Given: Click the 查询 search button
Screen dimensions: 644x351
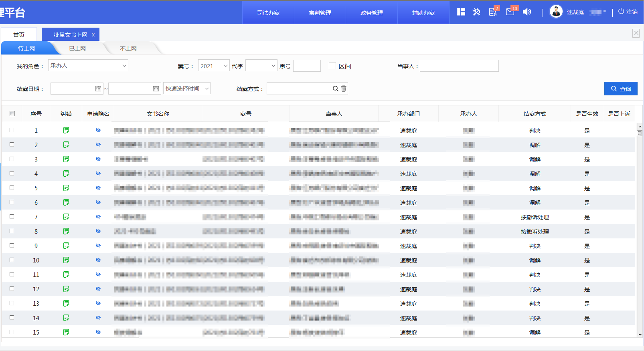Looking at the screenshot, I should [x=621, y=89].
